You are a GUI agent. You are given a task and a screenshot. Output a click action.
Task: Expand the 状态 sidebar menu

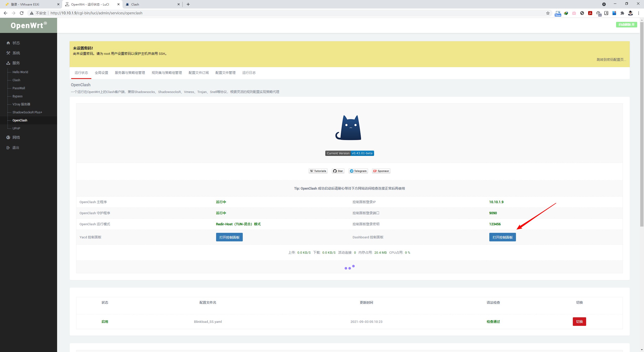pyautogui.click(x=16, y=43)
